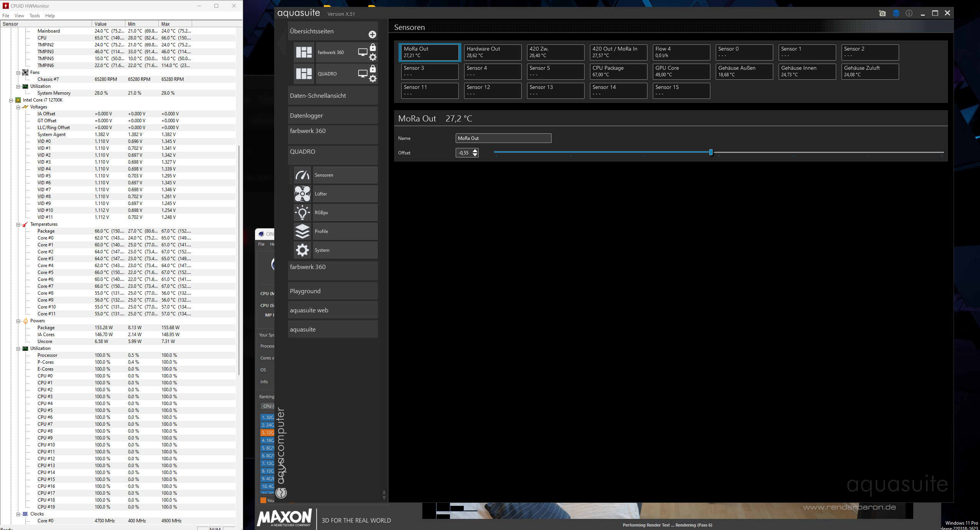Select the CPU Package sensor tile
This screenshot has width=980, height=530.
(618, 71)
